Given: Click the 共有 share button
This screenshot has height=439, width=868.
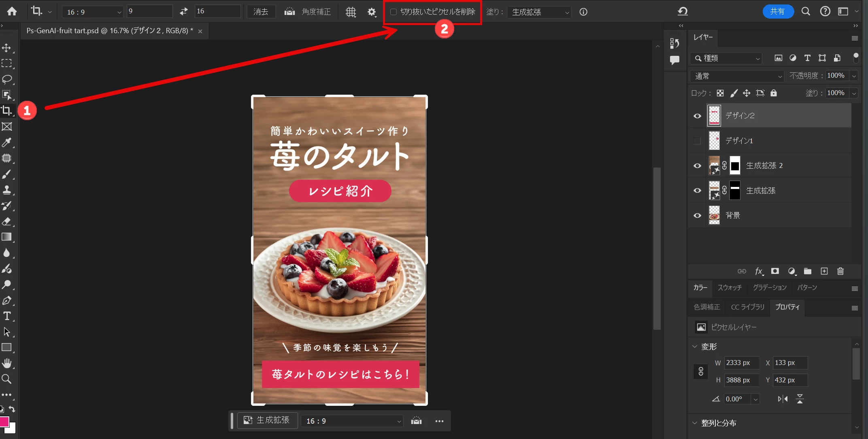Looking at the screenshot, I should click(777, 11).
